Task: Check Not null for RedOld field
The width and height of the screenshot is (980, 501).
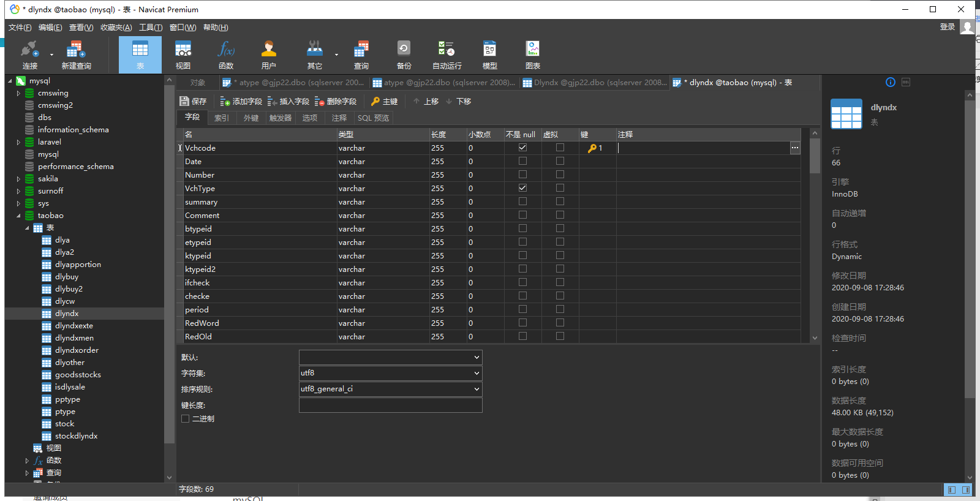Action: (522, 336)
